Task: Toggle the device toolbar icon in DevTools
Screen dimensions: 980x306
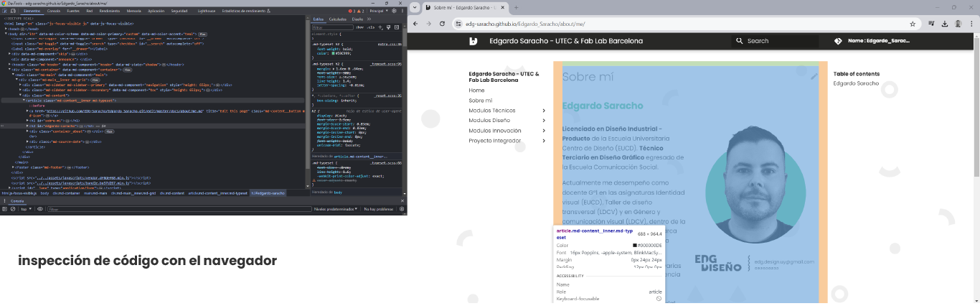Action: (x=14, y=11)
